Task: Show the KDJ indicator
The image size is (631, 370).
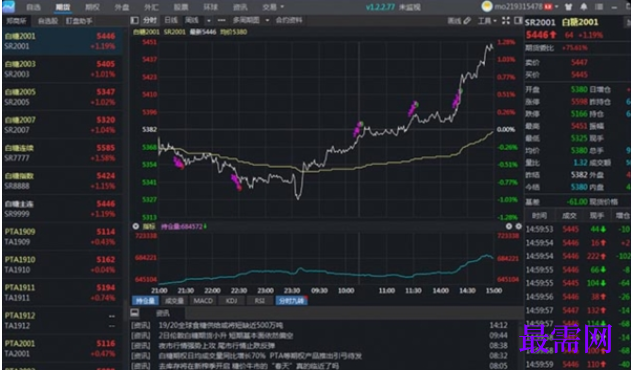Action: coord(231,301)
